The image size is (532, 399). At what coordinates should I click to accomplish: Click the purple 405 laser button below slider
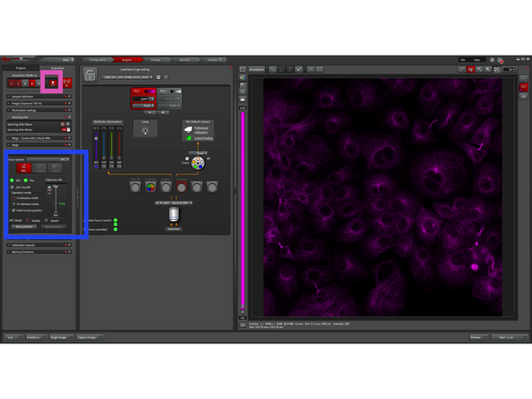pyautogui.click(x=96, y=166)
